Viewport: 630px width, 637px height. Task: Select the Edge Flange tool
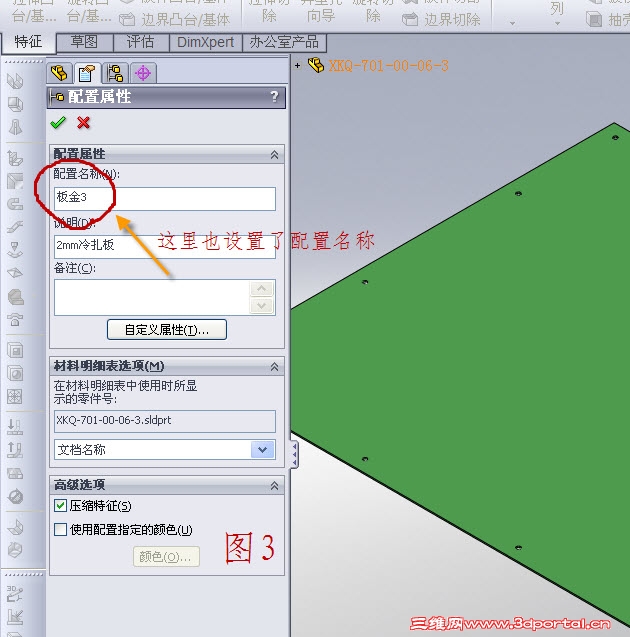coord(15,158)
